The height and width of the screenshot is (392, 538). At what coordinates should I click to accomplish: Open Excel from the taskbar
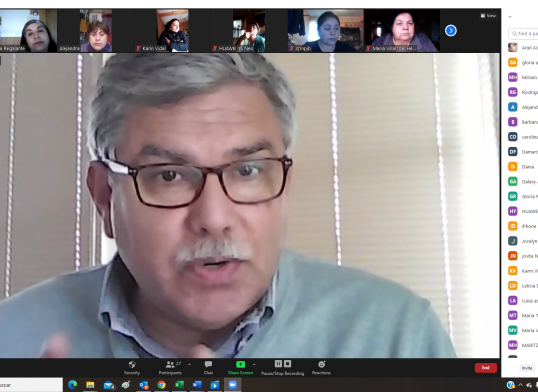179,385
